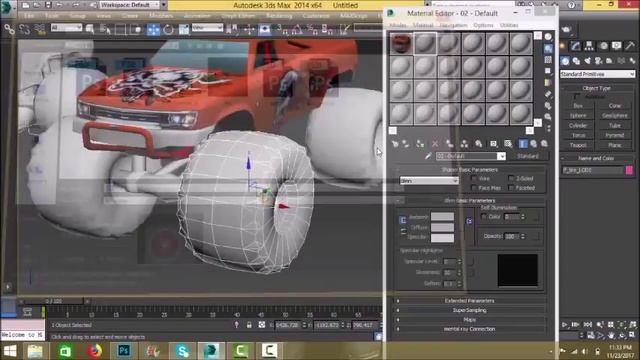Enable the Face Map checkbox

(x=474, y=188)
